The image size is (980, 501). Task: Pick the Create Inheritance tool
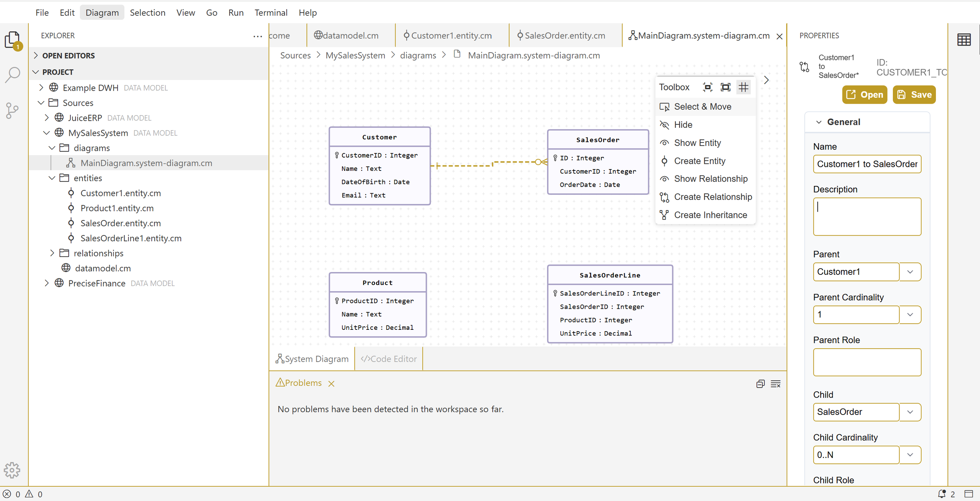point(710,215)
